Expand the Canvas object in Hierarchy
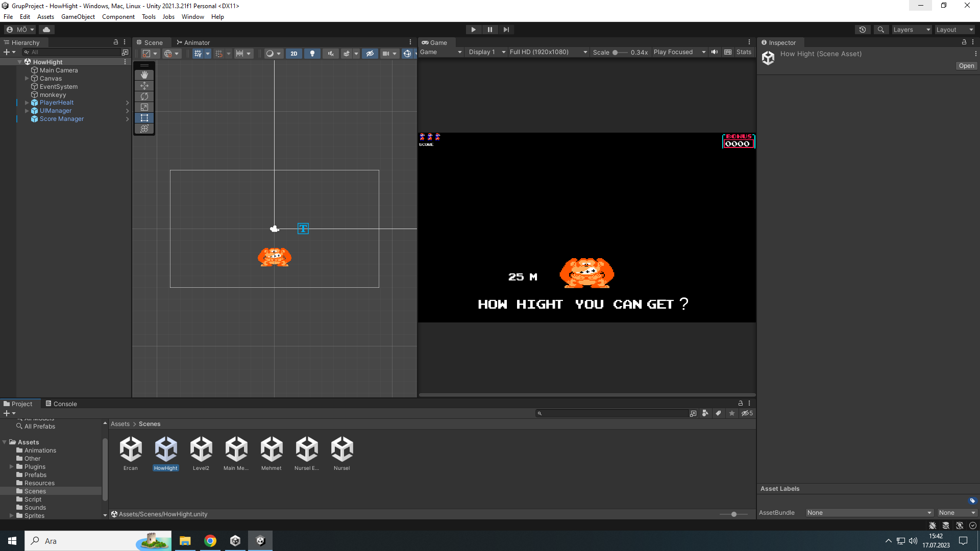The width and height of the screenshot is (980, 551). 27,79
